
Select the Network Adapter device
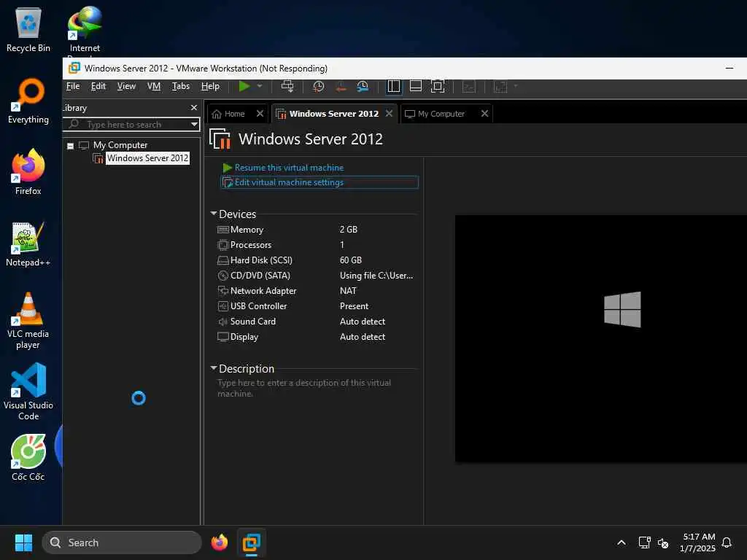pyautogui.click(x=315, y=290)
